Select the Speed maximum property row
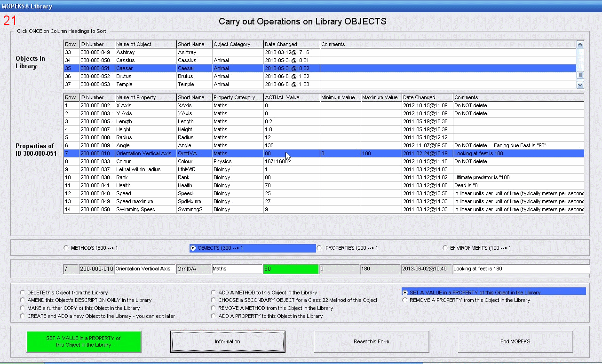The width and height of the screenshot is (602, 364). pyautogui.click(x=324, y=201)
